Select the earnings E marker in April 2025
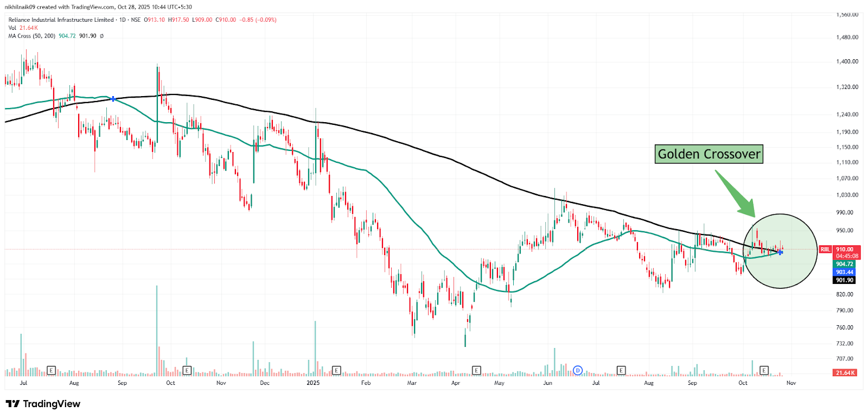Image resolution: width=868 pixels, height=418 pixels. coord(476,370)
